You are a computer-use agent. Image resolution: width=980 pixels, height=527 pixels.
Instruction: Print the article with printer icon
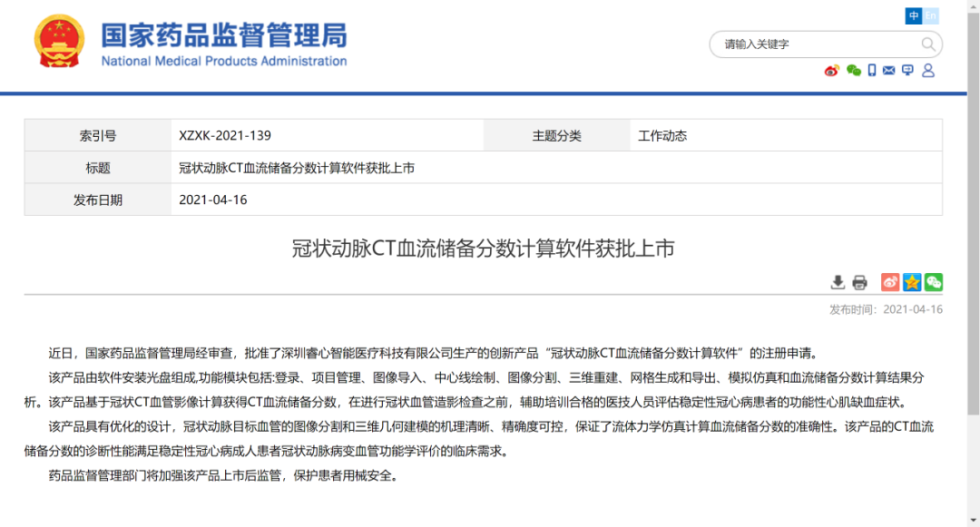[x=860, y=282]
